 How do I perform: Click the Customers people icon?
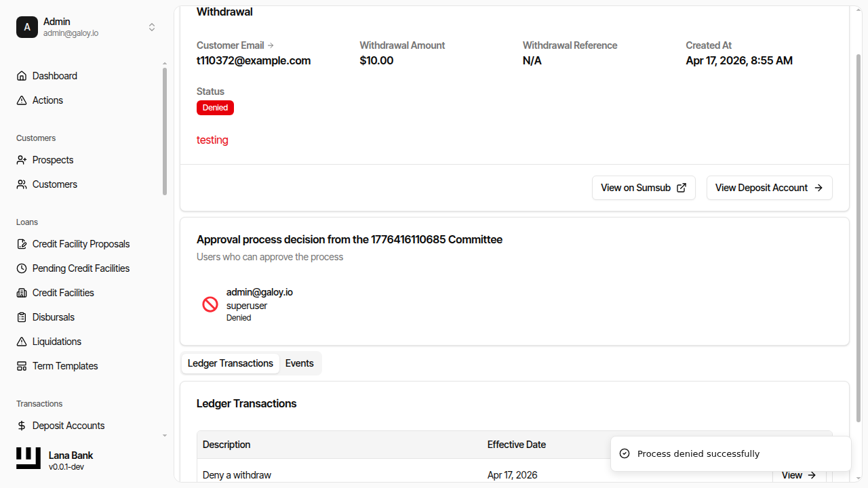(22, 184)
